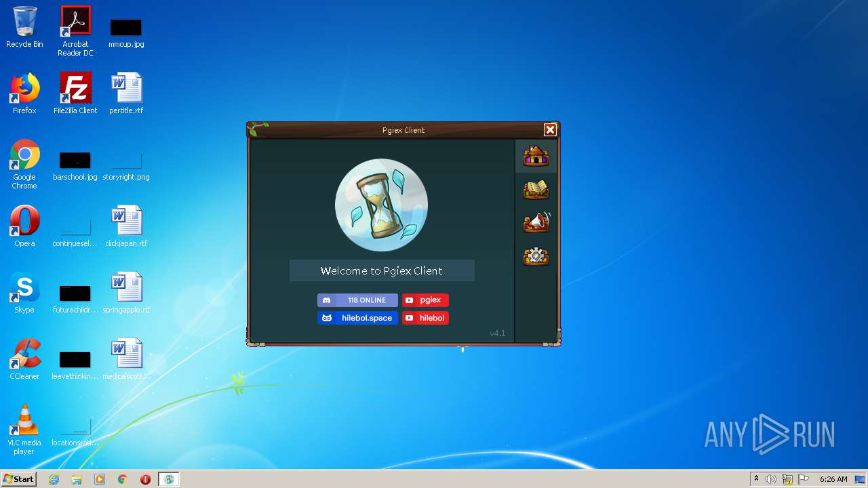868x488 pixels.
Task: Open the volume speaker tray icon
Action: click(x=771, y=479)
